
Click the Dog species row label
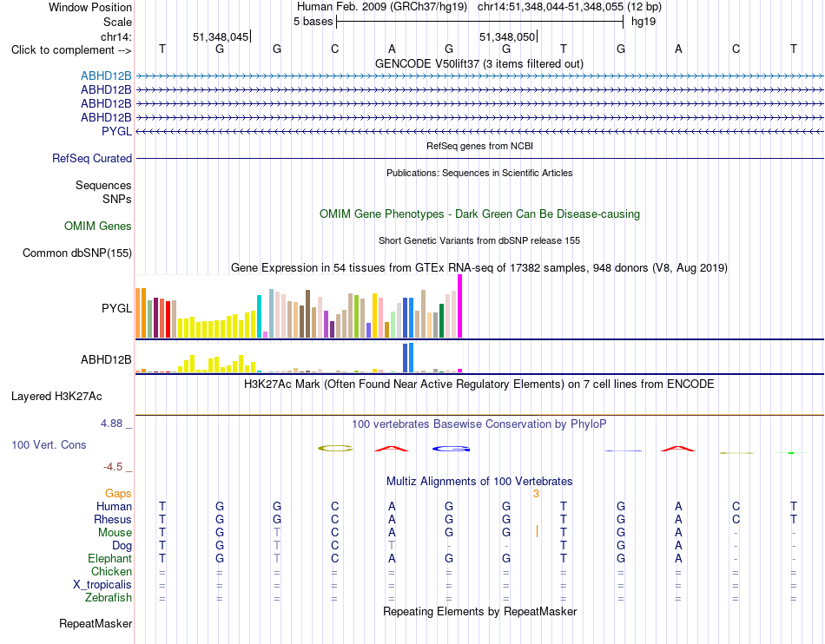122,546
